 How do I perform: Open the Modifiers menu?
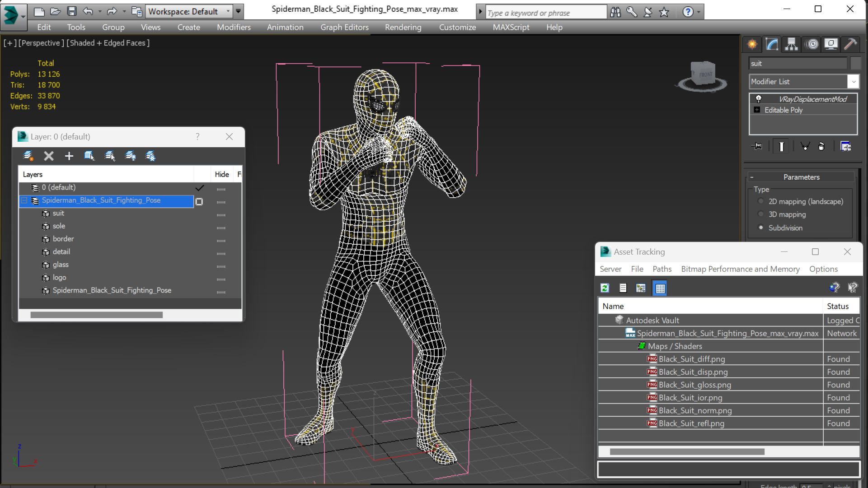[234, 27]
